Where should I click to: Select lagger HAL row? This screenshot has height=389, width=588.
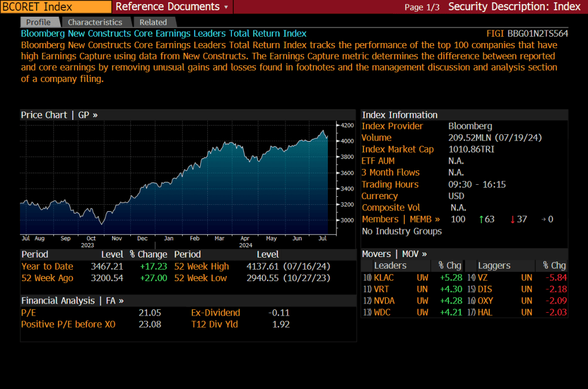point(517,313)
